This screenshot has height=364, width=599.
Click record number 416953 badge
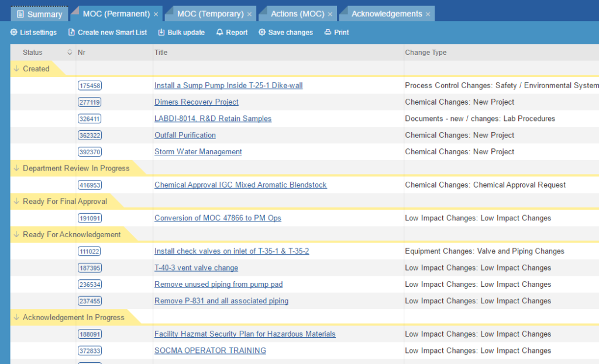point(89,185)
